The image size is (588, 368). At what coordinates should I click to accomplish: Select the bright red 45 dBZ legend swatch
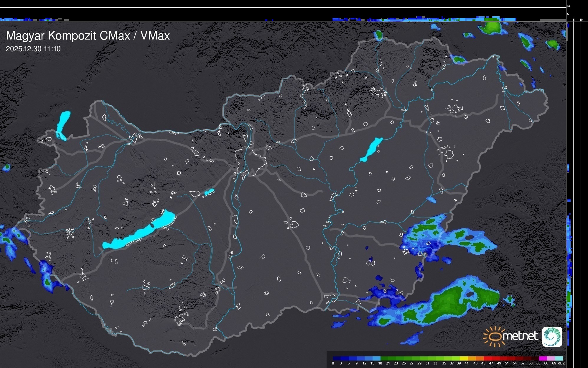(487, 358)
